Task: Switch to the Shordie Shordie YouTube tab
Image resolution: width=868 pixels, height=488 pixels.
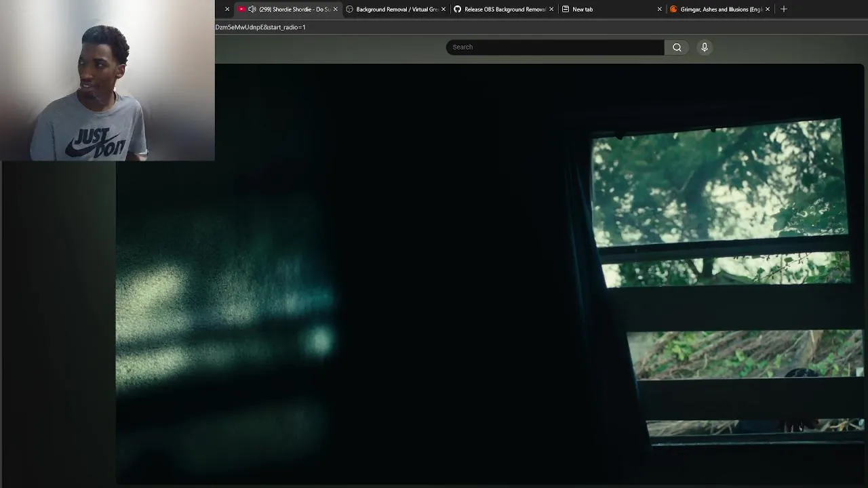Action: point(287,9)
